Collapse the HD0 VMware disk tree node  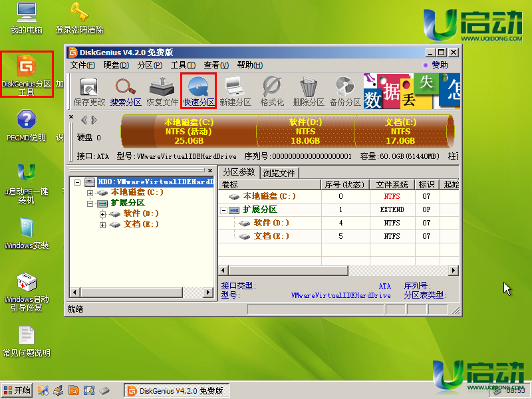[x=77, y=182]
